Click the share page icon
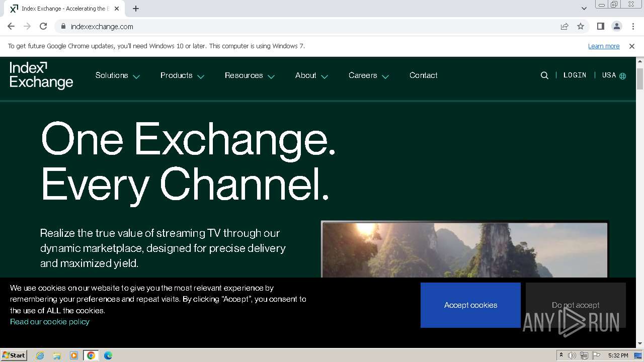Viewport: 644px width, 362px height. click(x=565, y=26)
